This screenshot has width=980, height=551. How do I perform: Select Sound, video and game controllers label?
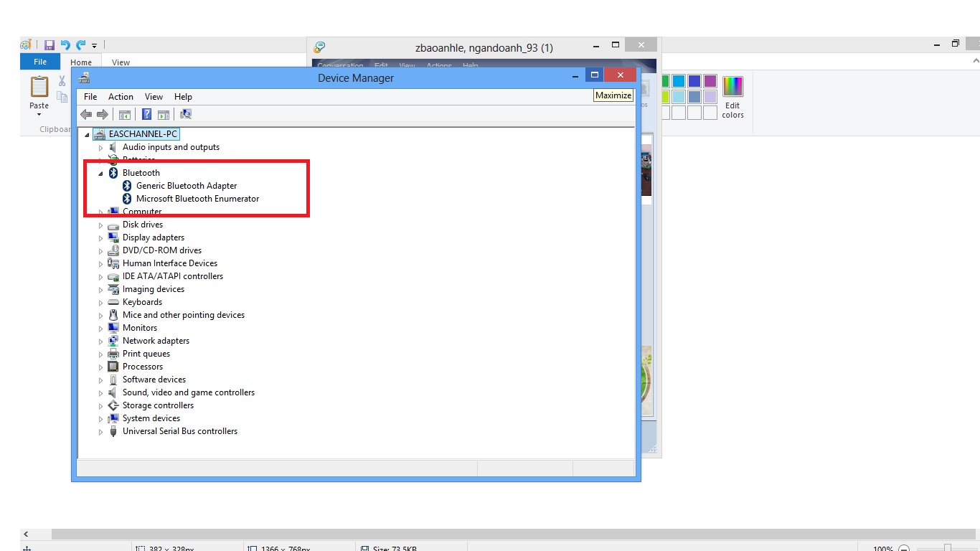[189, 392]
